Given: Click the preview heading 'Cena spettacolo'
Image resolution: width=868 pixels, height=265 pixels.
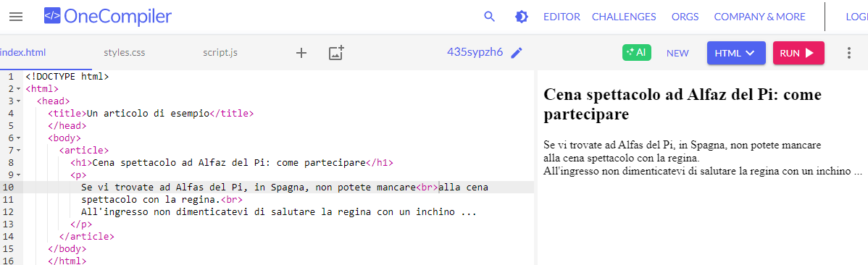Looking at the screenshot, I should tap(683, 104).
